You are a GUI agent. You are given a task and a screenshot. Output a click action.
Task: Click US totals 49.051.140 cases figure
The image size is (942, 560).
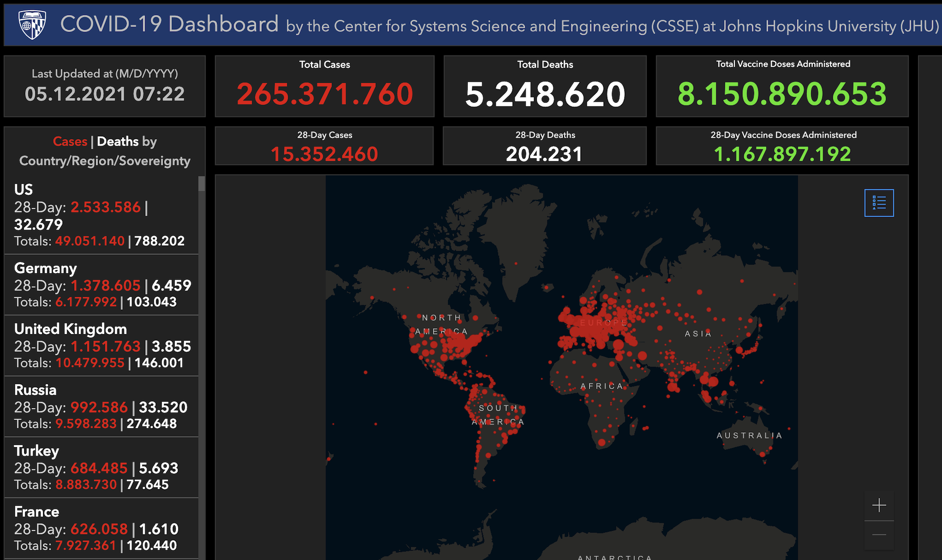coord(90,241)
